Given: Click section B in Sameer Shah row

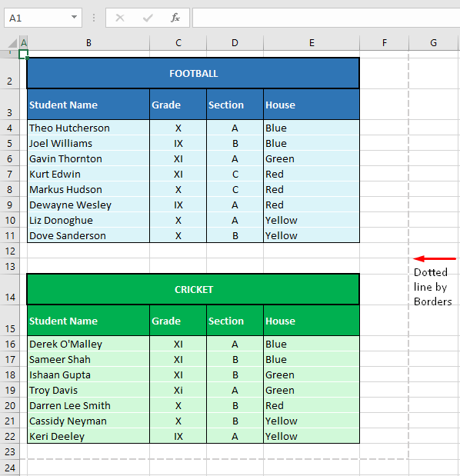Looking at the screenshot, I should click(x=235, y=359).
